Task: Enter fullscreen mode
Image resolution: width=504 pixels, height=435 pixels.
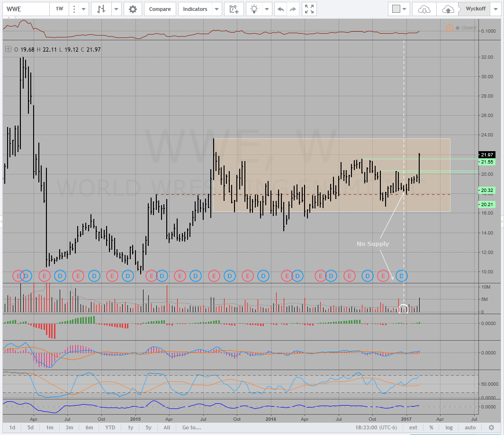Action: 309,9
